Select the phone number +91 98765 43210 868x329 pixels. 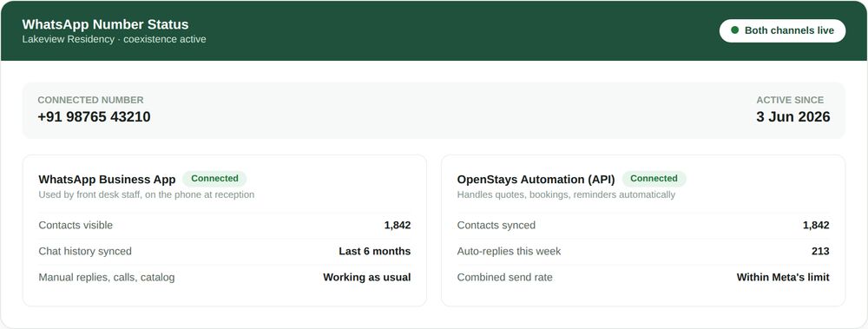coord(94,117)
